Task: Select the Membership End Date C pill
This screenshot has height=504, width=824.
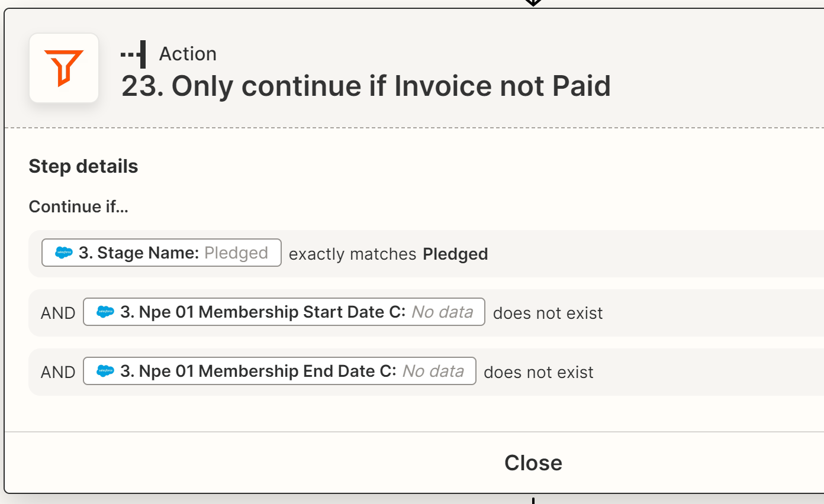Action: click(279, 371)
